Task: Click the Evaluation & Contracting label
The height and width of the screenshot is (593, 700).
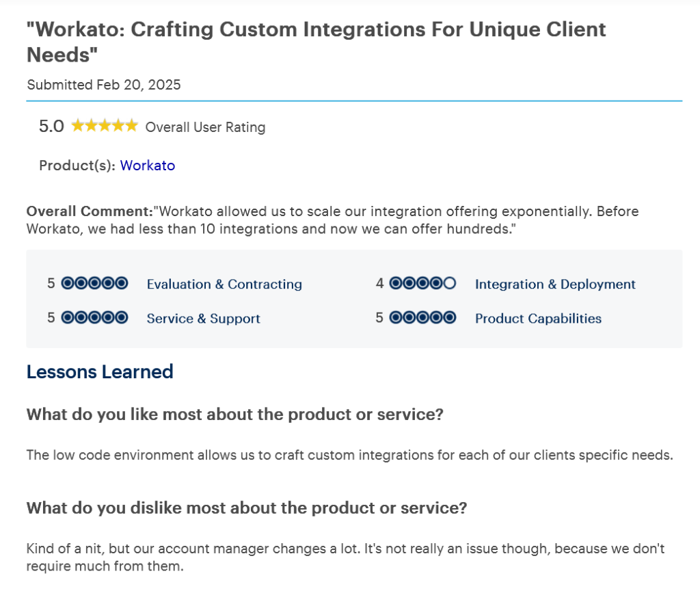Action: pos(224,284)
